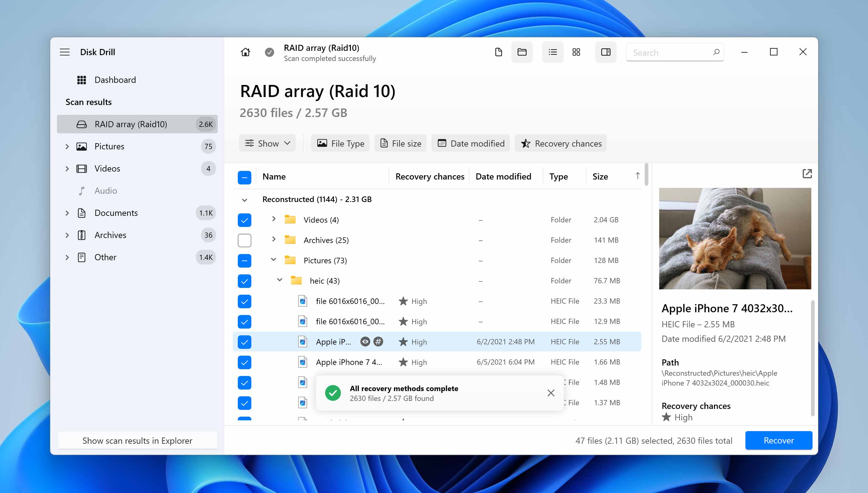
Task: Toggle the preview pane icon
Action: pyautogui.click(x=606, y=52)
